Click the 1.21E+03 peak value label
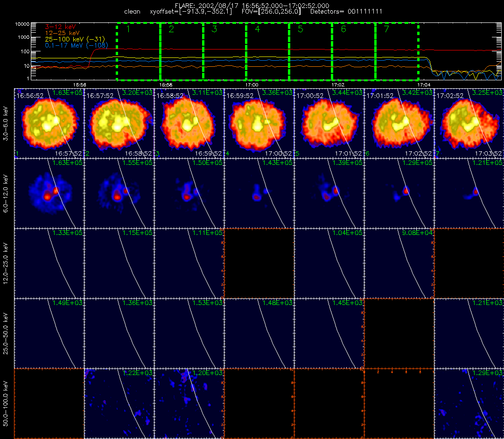Screen dimensions: 504x439 (487, 303)
